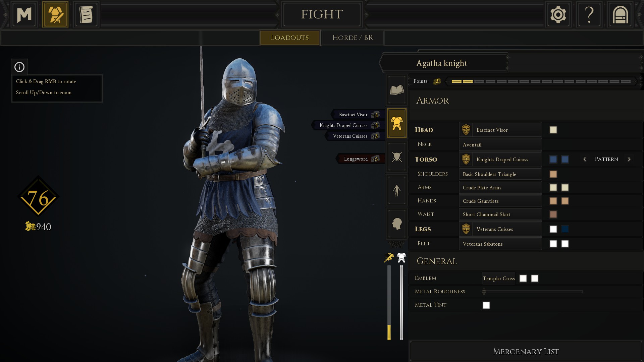
Task: Click the Fight button
Action: pos(322,14)
